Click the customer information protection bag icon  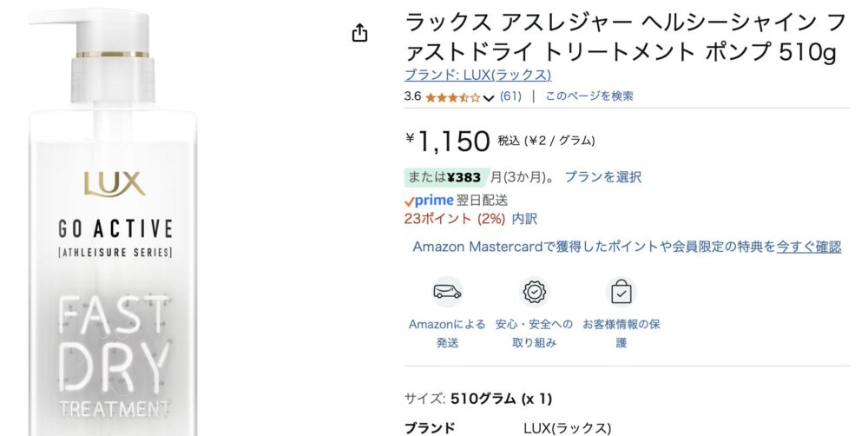coord(621,292)
